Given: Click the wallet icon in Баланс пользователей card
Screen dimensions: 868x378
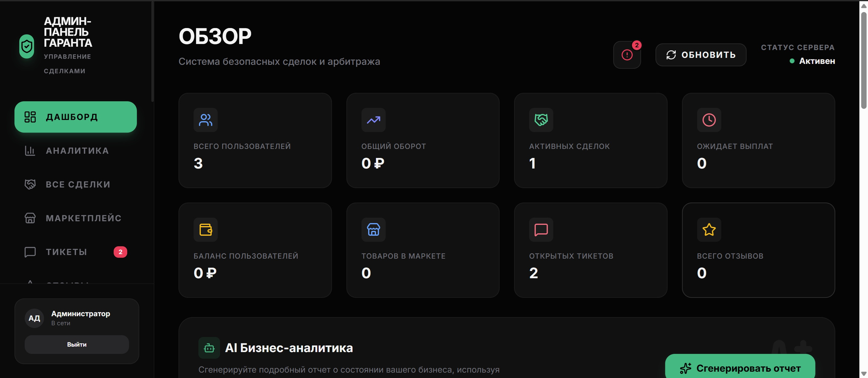Looking at the screenshot, I should click(x=206, y=230).
